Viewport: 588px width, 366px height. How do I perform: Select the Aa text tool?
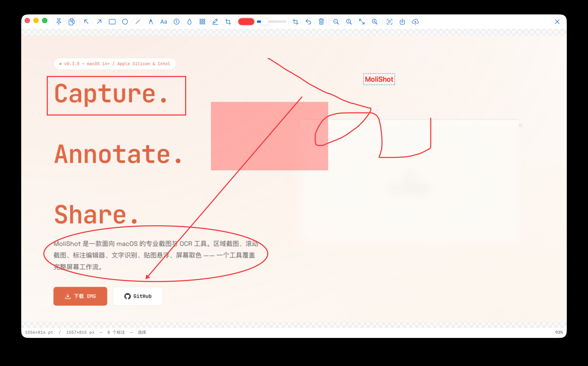click(x=164, y=22)
